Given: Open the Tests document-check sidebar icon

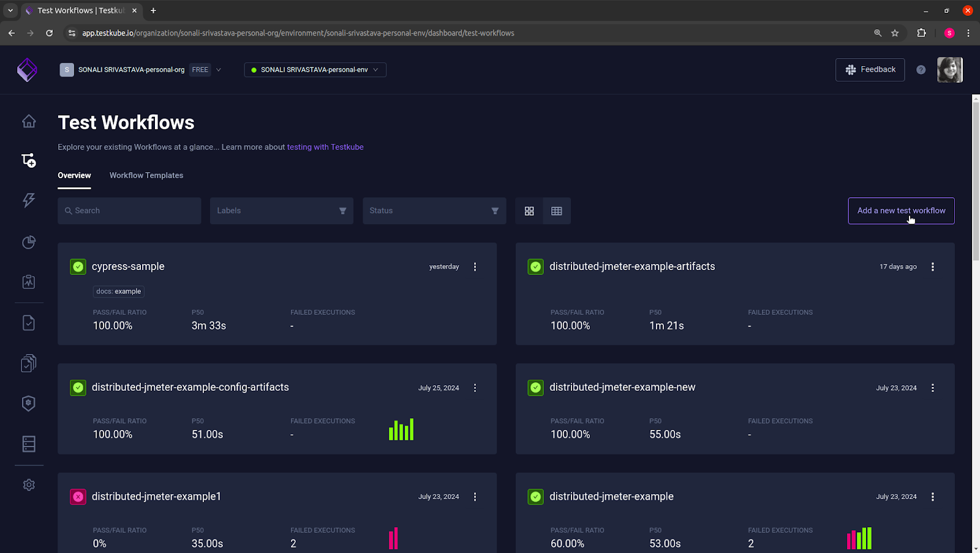Looking at the screenshot, I should (x=29, y=323).
